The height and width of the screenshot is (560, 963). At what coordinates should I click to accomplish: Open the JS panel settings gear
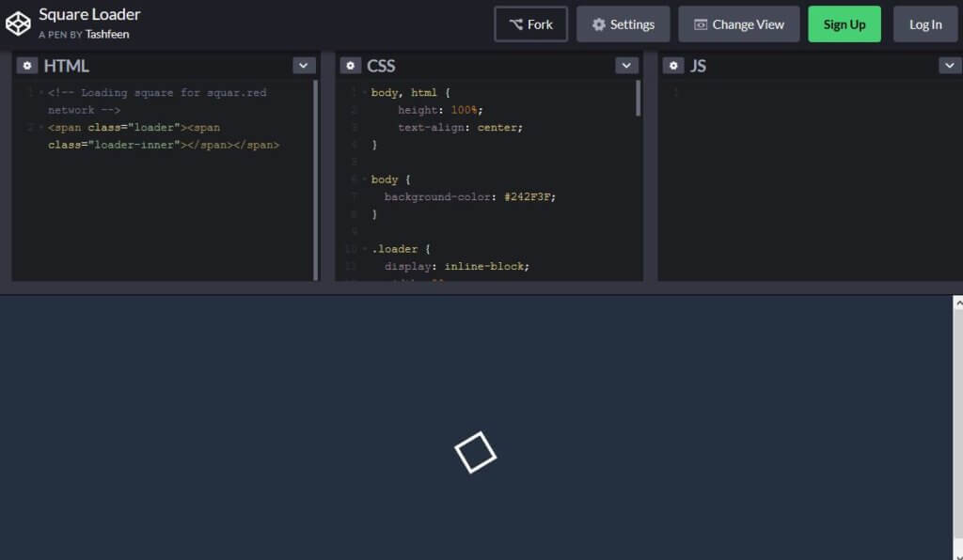[673, 65]
